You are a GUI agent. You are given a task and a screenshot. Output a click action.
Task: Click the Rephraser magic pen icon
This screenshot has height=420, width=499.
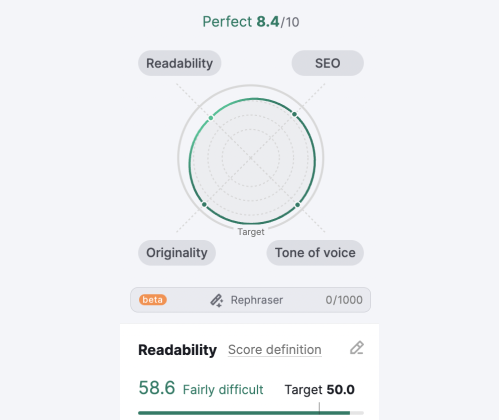click(216, 300)
